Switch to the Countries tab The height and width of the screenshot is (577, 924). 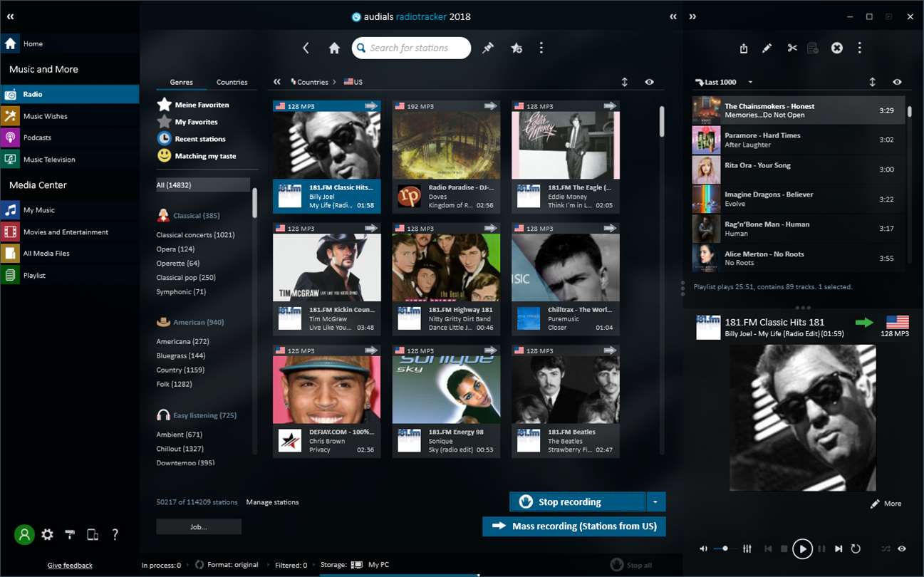pos(232,82)
